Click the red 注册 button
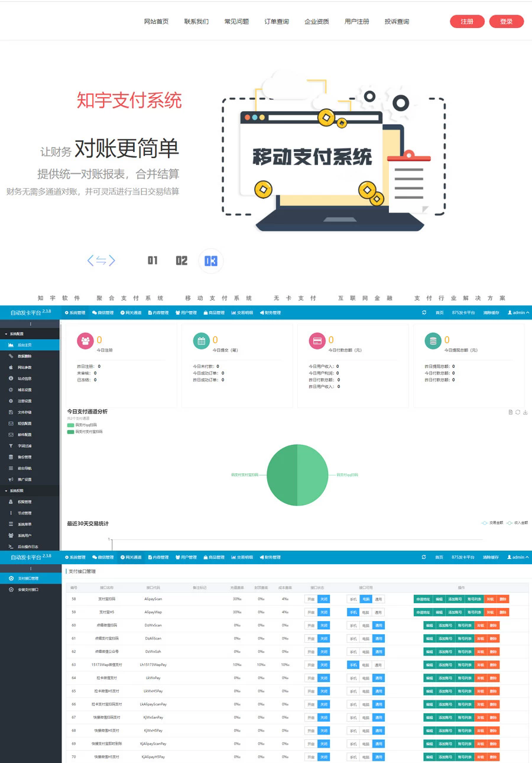 (467, 21)
